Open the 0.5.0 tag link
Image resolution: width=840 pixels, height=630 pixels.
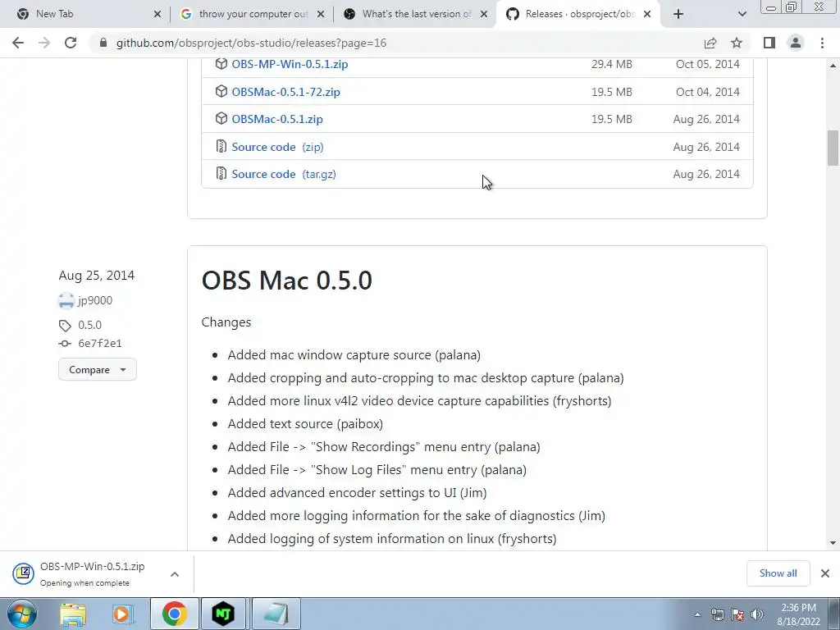point(90,325)
